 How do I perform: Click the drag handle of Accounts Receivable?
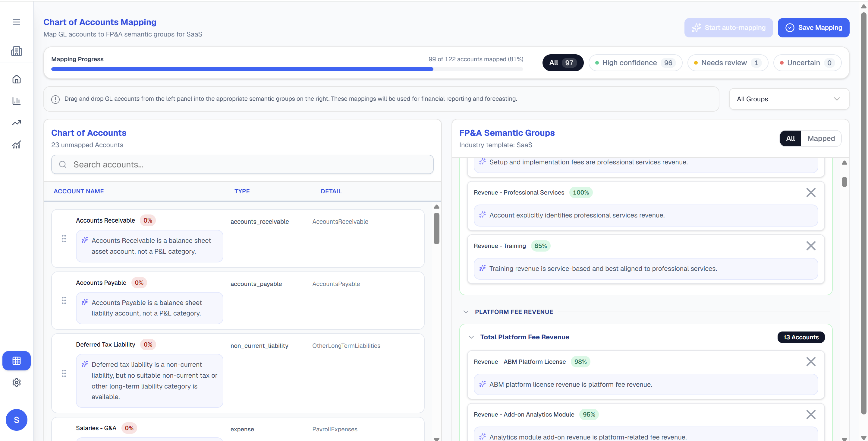point(64,239)
